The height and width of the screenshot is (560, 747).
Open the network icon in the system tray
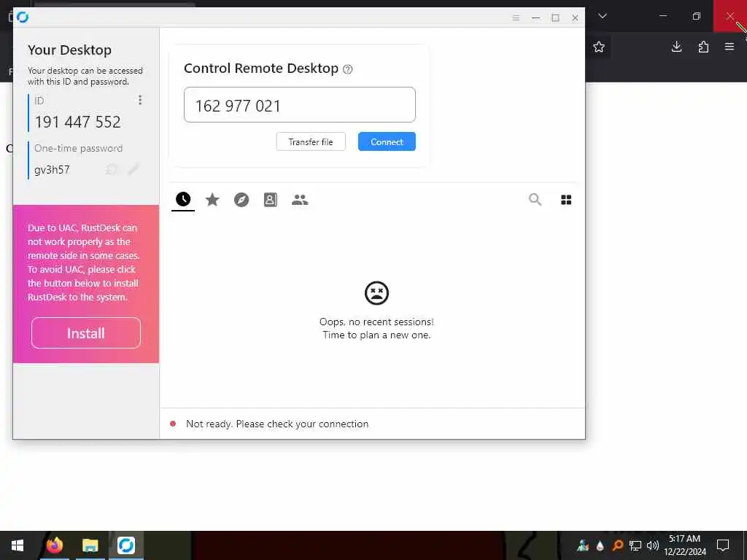[635, 545]
